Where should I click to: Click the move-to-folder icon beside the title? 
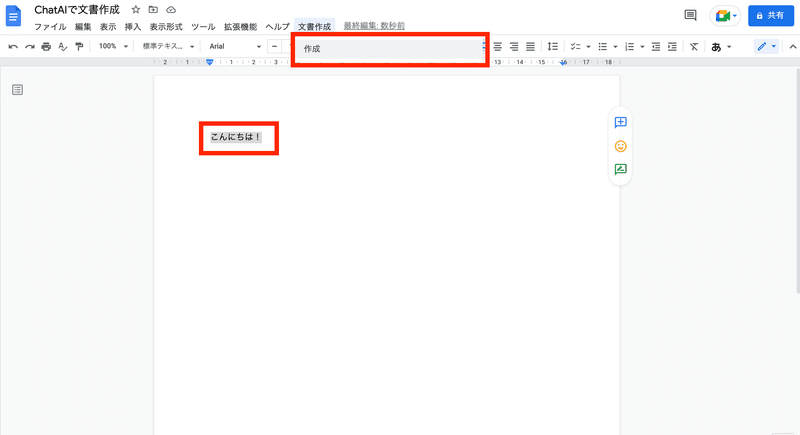click(x=153, y=10)
